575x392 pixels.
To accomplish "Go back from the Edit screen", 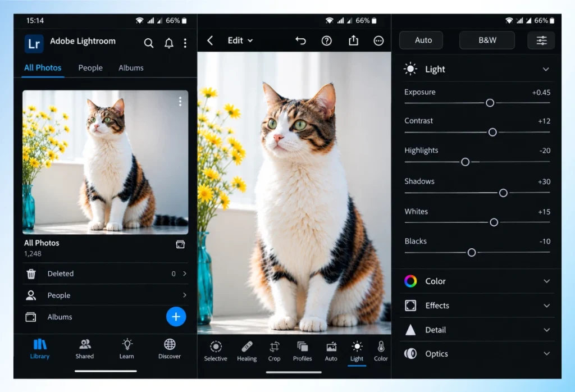I will pos(210,40).
